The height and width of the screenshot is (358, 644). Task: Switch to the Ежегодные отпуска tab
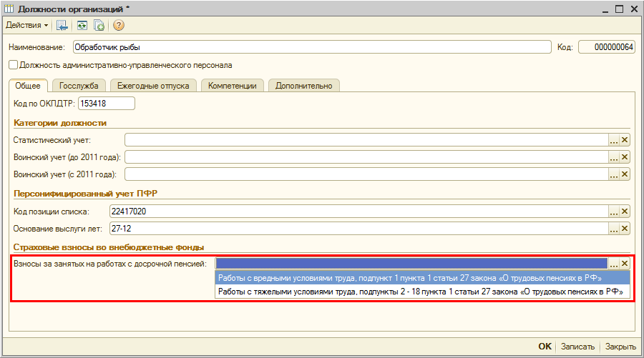point(154,86)
